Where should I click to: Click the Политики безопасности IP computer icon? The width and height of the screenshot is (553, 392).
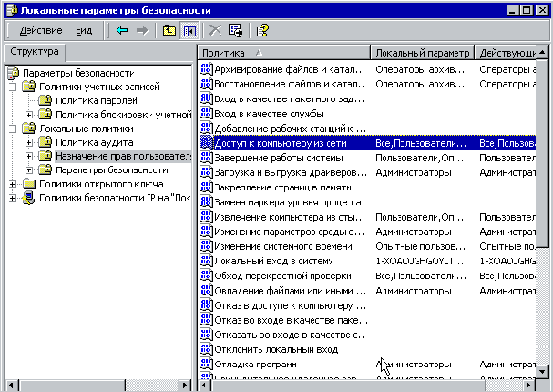28,198
